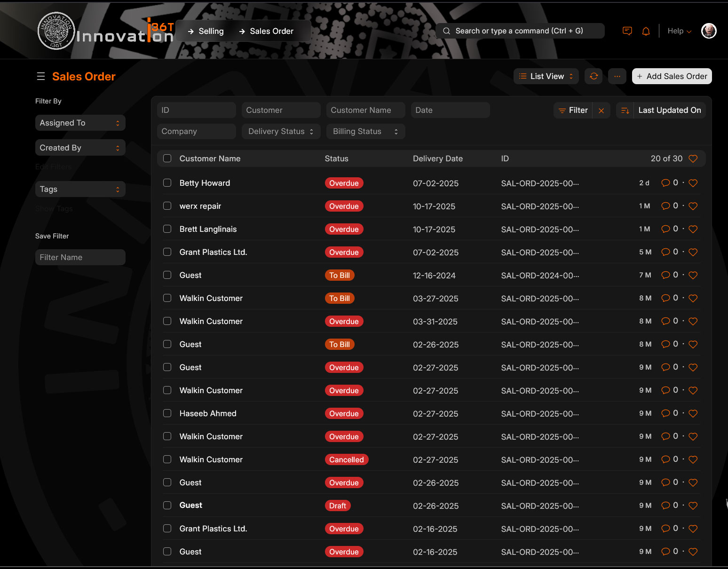Check the select-all checkbox in header row
The image size is (728, 569).
click(167, 158)
